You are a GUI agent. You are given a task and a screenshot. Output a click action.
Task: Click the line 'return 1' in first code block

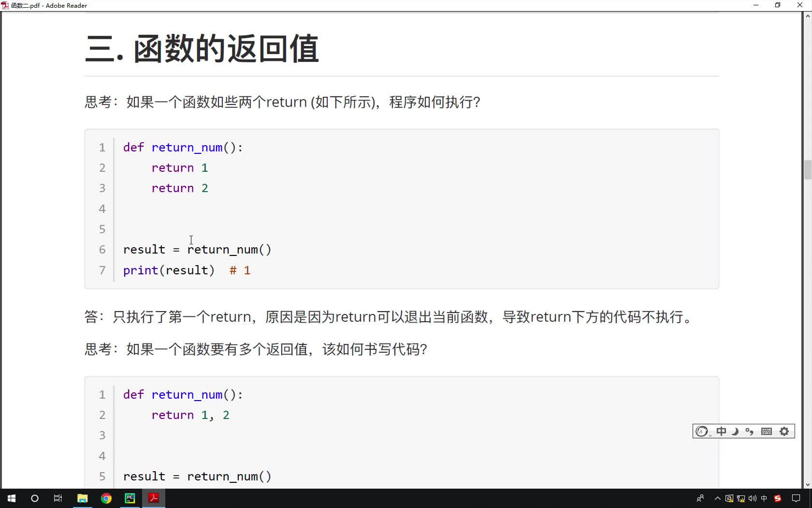tap(180, 168)
